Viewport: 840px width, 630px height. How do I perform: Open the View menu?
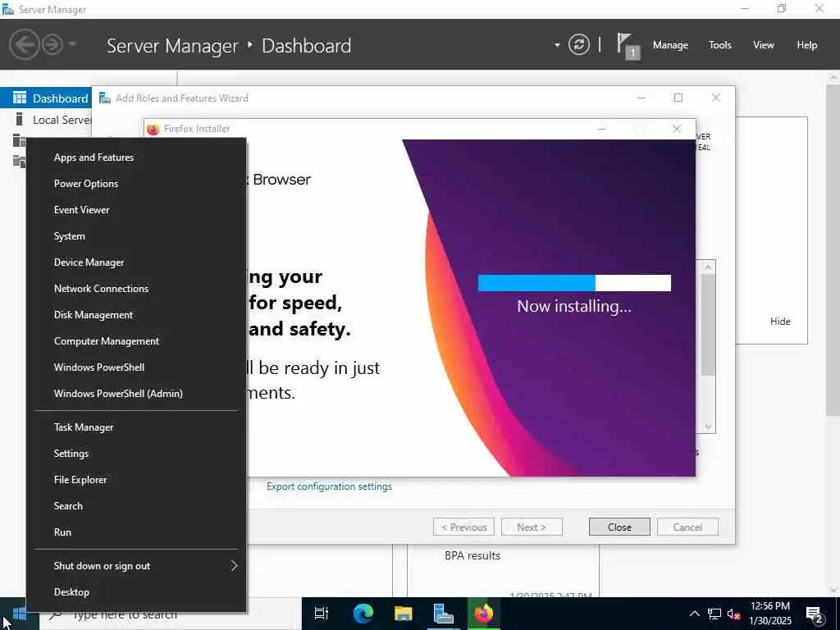[764, 45]
